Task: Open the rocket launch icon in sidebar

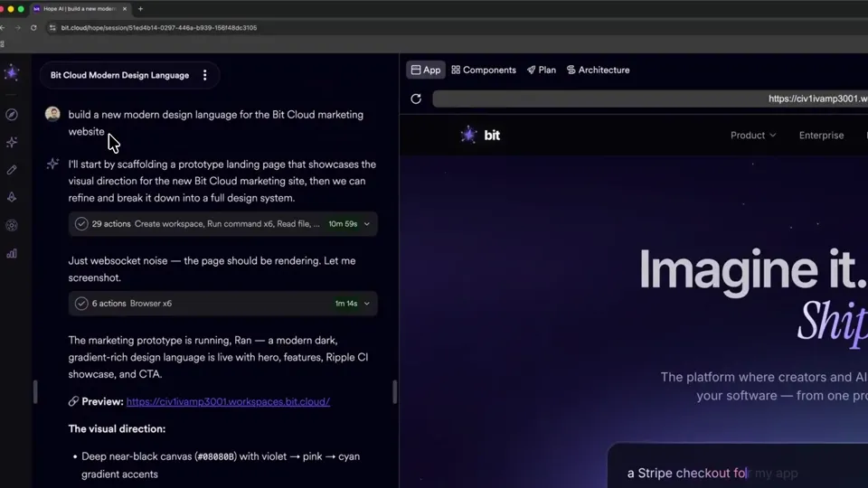Action: point(12,198)
